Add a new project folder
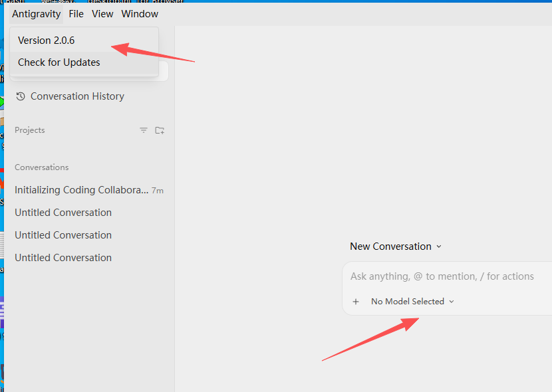Viewport: 552px width, 392px height. [x=160, y=130]
